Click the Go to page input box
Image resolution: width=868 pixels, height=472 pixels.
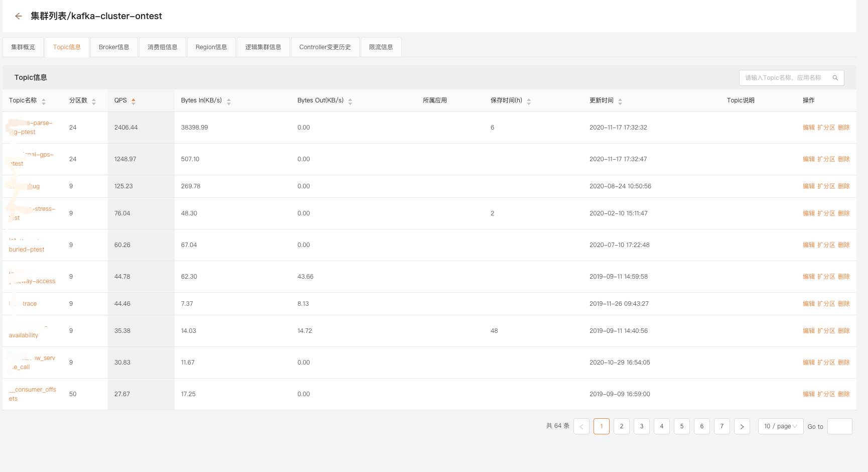point(840,426)
